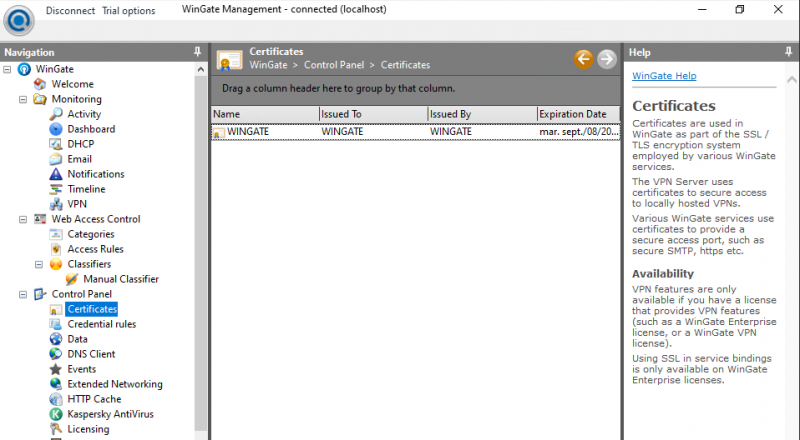Open the Disconnect menu item
The height and width of the screenshot is (440, 800).
tap(71, 10)
